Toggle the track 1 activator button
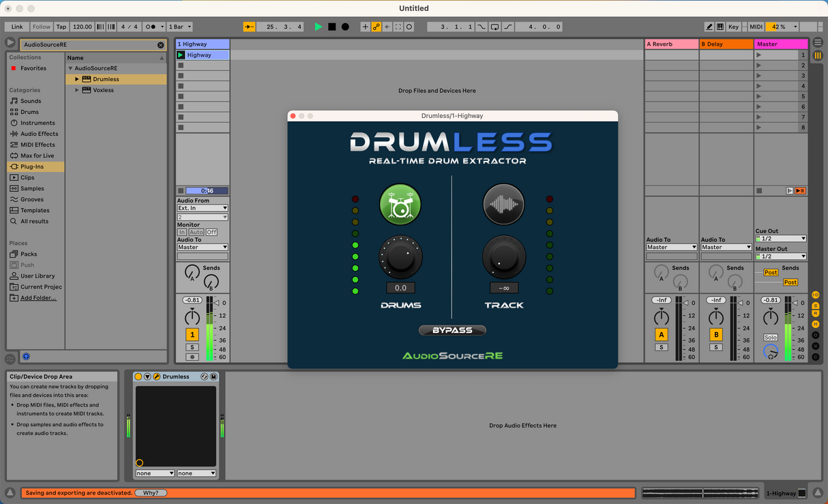828x504 pixels. pos(192,334)
